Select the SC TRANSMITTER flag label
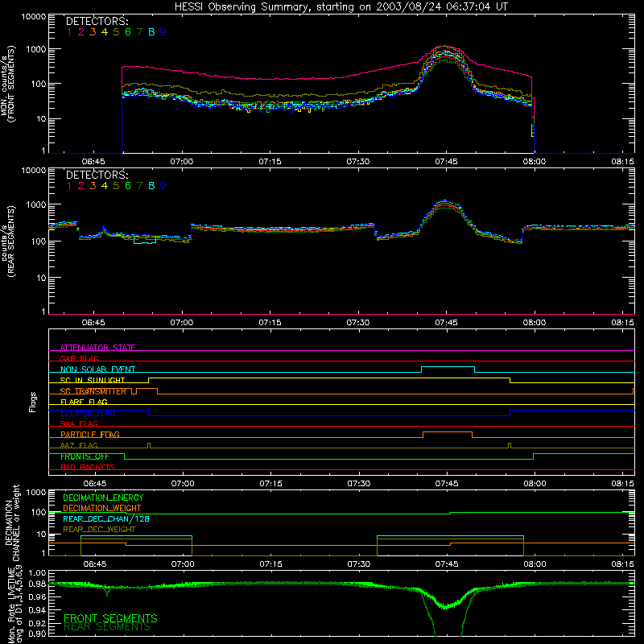This screenshot has height=644, width=644. [93, 391]
